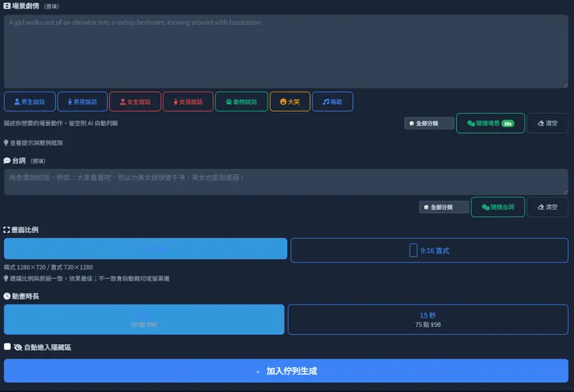The height and width of the screenshot is (392, 574).
Task: Select the 9:16 直式 portrait ratio
Action: (429, 250)
